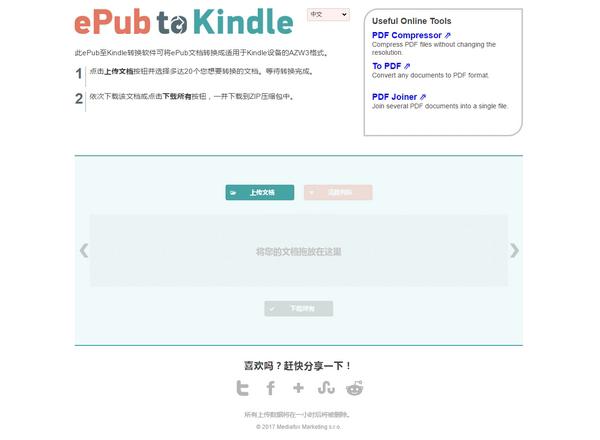Click the grey 下载所有 download all button
Viewport: 600px width, 440px height.
click(298, 308)
